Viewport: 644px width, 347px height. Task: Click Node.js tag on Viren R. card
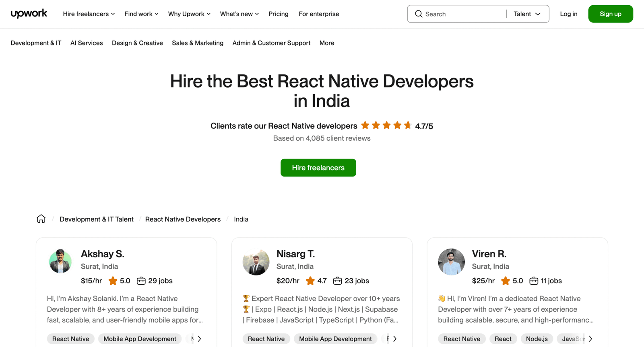(537, 339)
